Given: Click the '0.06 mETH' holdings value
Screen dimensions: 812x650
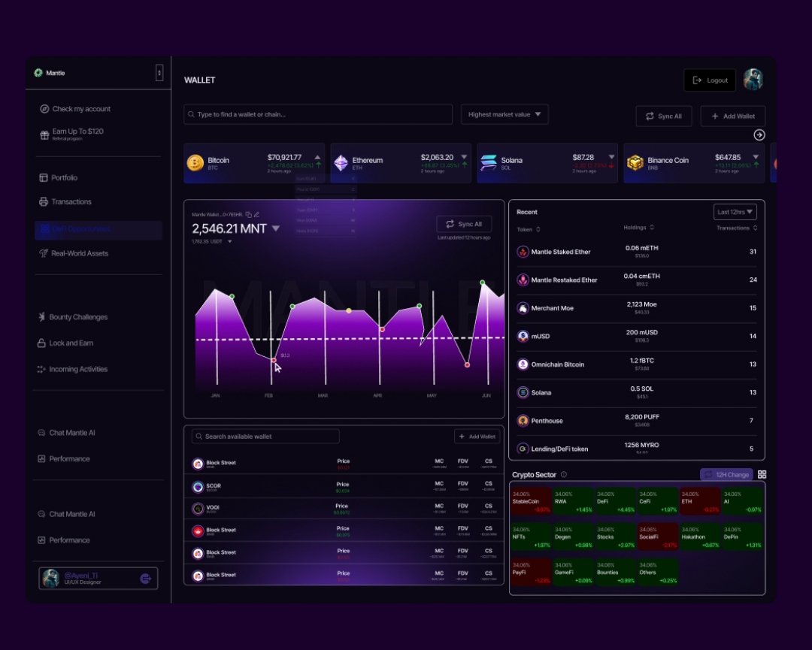Looking at the screenshot, I should 641,248.
